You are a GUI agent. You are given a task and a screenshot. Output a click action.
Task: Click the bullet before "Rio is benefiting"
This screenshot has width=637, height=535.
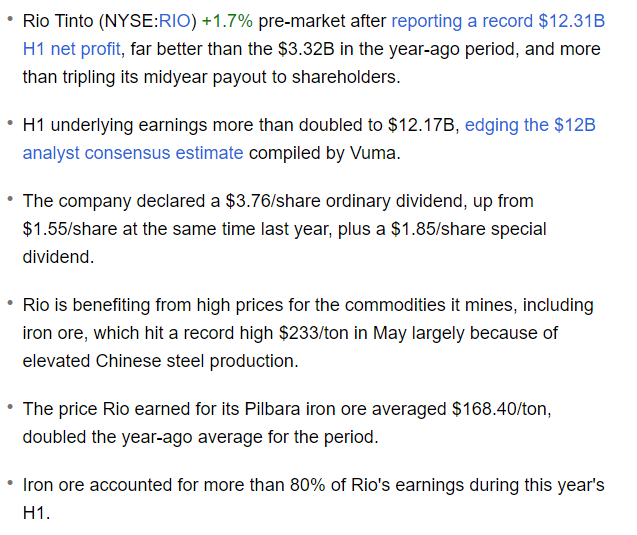pos(10,302)
